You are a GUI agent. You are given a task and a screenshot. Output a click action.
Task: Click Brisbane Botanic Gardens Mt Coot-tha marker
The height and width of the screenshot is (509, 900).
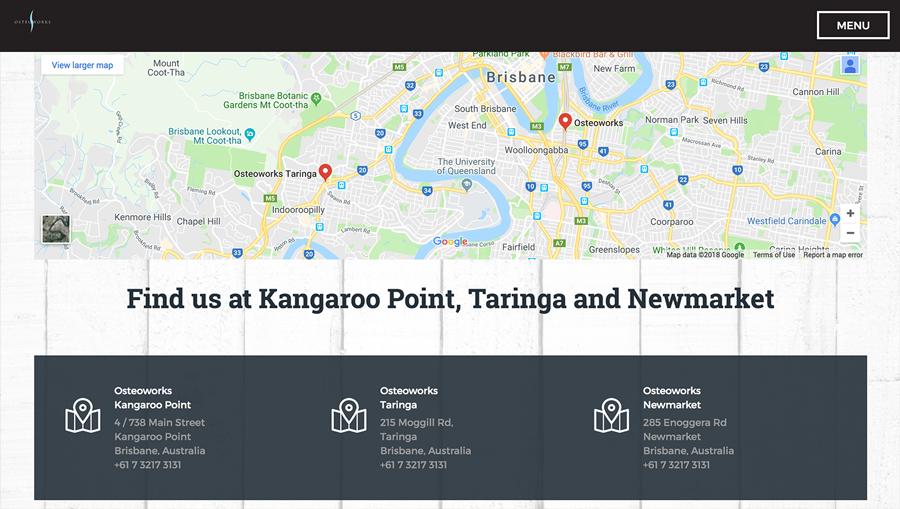[x=316, y=99]
